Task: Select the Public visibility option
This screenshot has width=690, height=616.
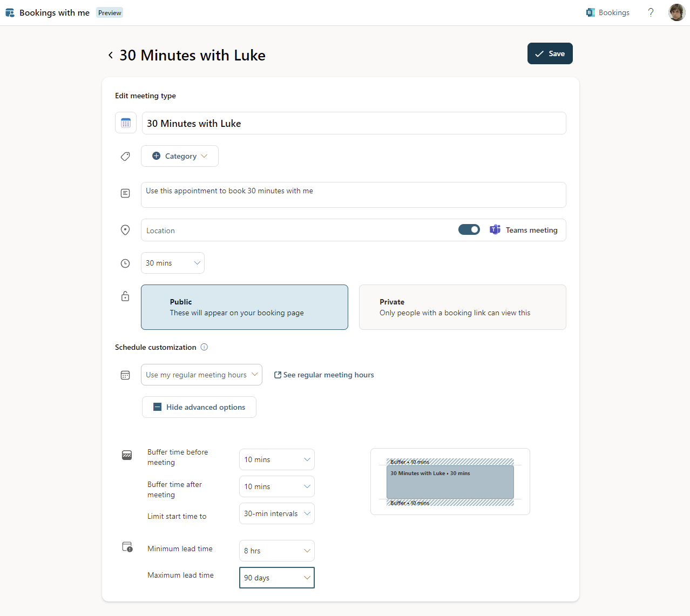Action: 245,307
